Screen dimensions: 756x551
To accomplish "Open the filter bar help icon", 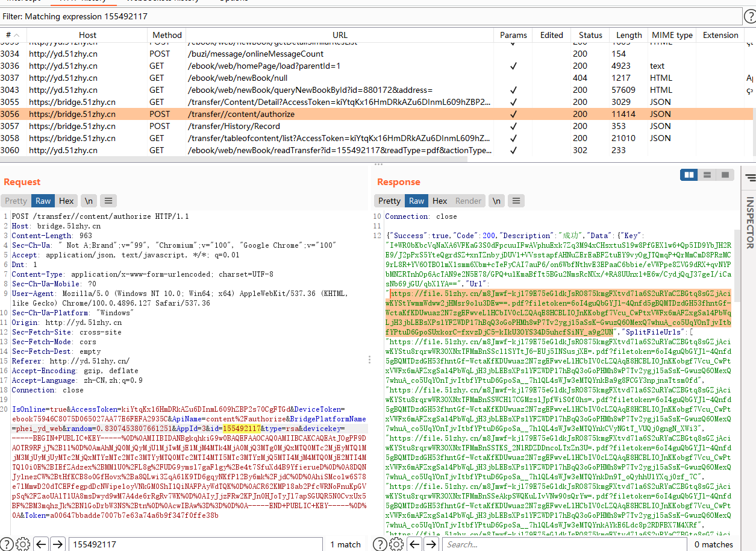I will [749, 16].
